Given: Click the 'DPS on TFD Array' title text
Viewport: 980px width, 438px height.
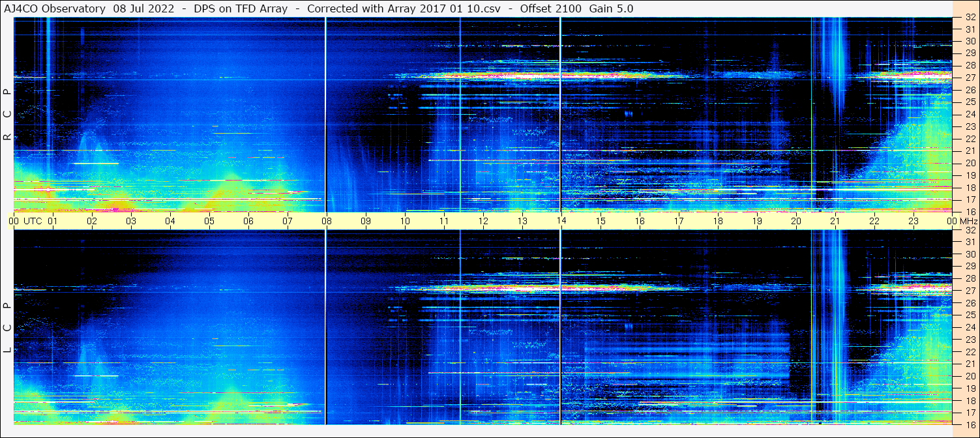Looking at the screenshot, I should point(241,9).
